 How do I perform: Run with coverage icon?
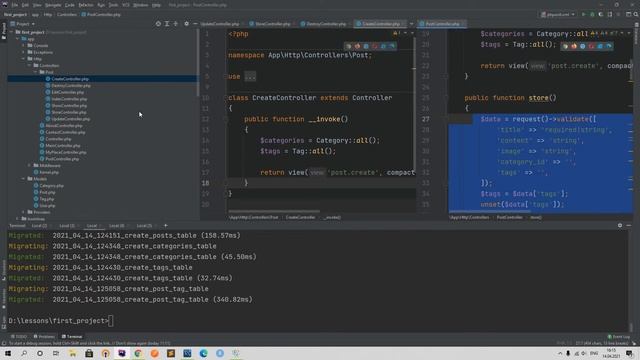pyautogui.click(x=601, y=14)
